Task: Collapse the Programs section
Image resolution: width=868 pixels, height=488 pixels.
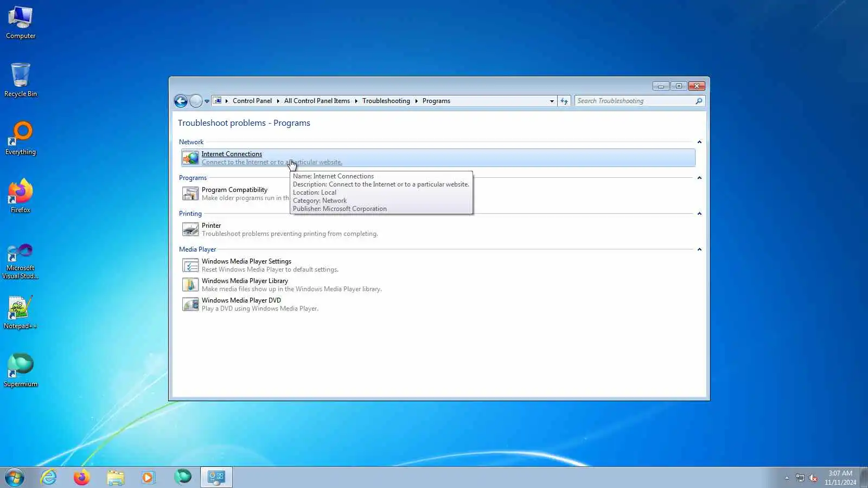Action: (x=699, y=178)
